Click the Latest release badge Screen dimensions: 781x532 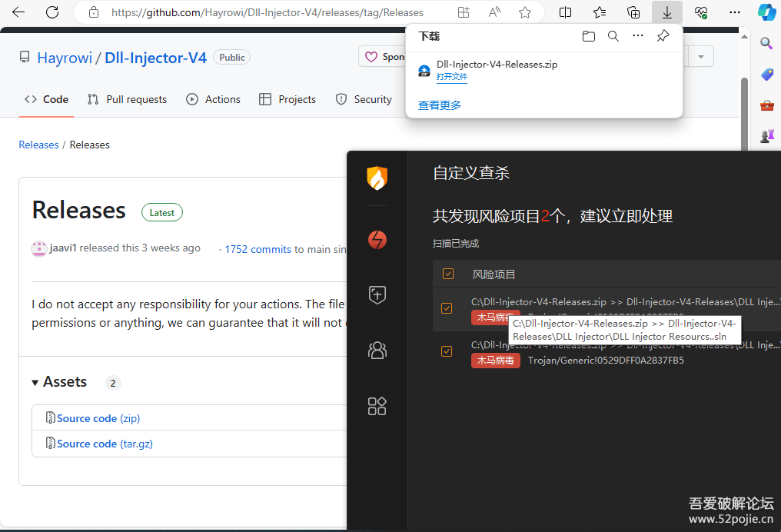[162, 213]
